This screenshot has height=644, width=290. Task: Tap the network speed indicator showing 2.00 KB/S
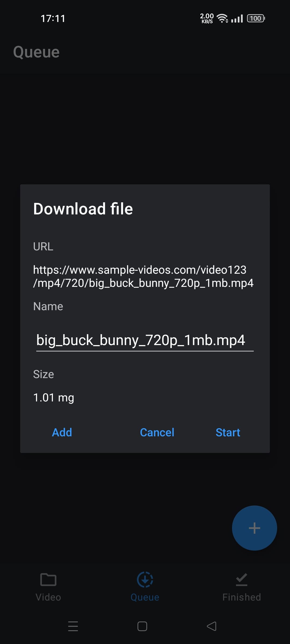point(207,18)
